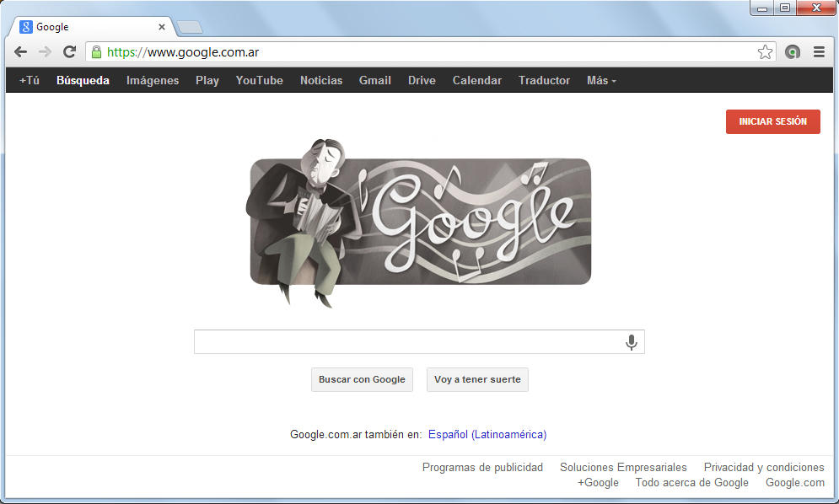Go back using the browser back arrow

coord(20,52)
